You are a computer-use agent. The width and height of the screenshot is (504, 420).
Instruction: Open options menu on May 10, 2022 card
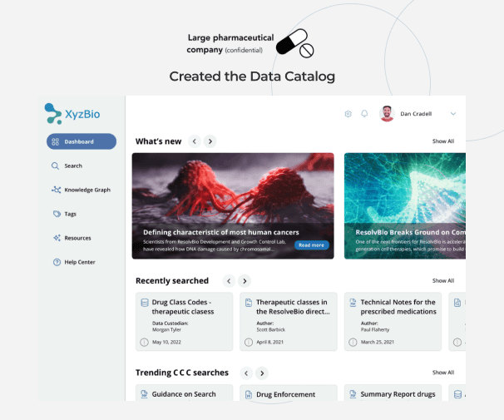coord(144,342)
